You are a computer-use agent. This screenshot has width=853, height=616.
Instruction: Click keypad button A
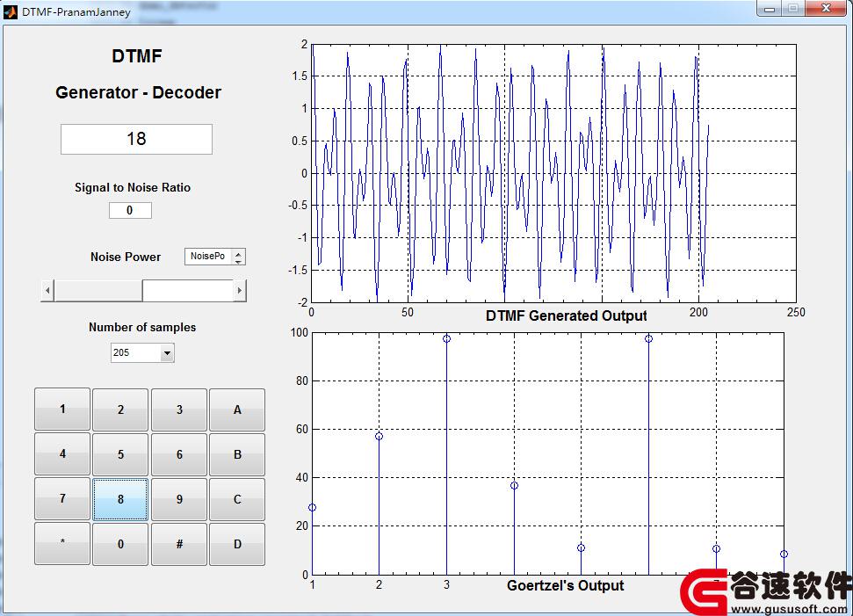click(237, 409)
